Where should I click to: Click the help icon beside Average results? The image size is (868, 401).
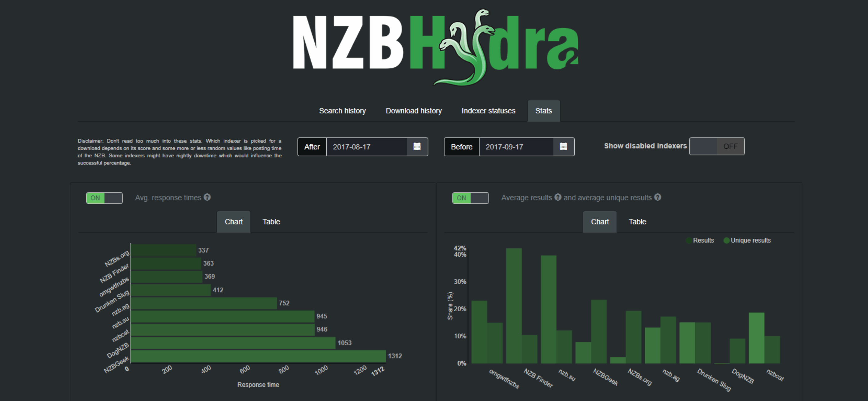click(558, 197)
